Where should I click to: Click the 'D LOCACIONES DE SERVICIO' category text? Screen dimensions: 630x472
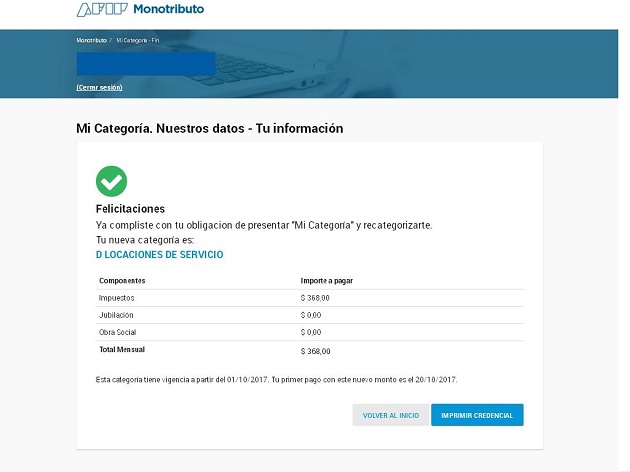(x=159, y=255)
